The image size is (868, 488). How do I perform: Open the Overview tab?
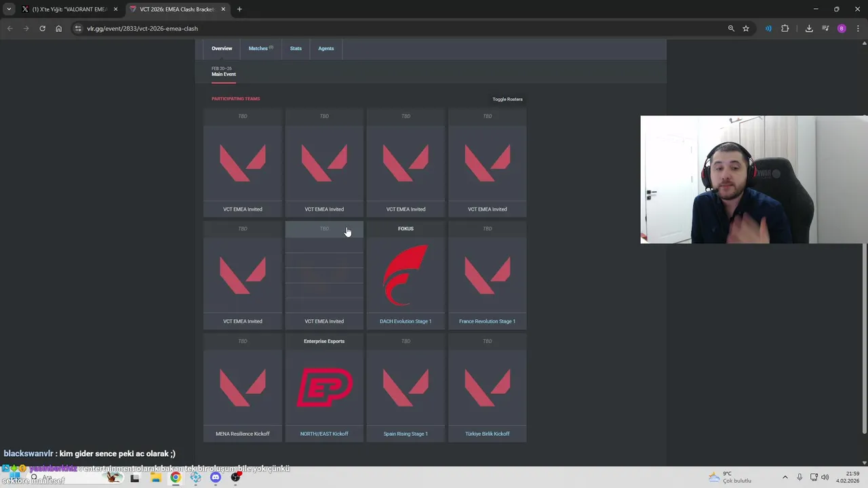tap(222, 48)
